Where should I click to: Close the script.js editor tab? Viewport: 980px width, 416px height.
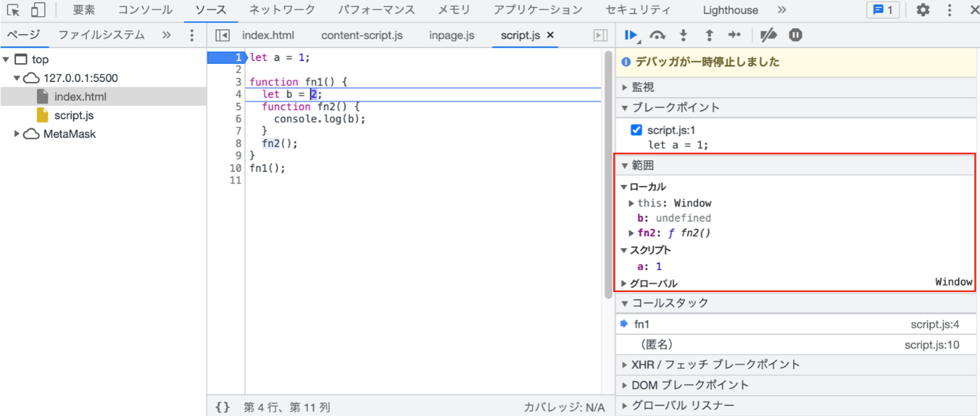pos(549,35)
